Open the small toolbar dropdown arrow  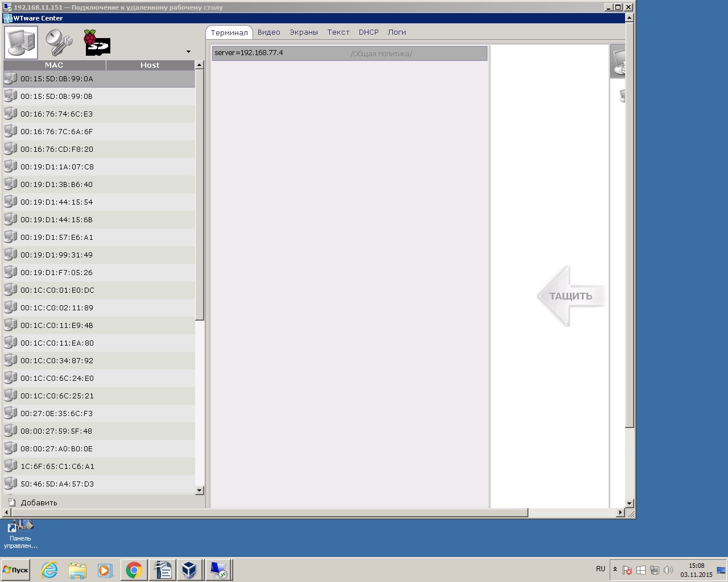pos(188,52)
